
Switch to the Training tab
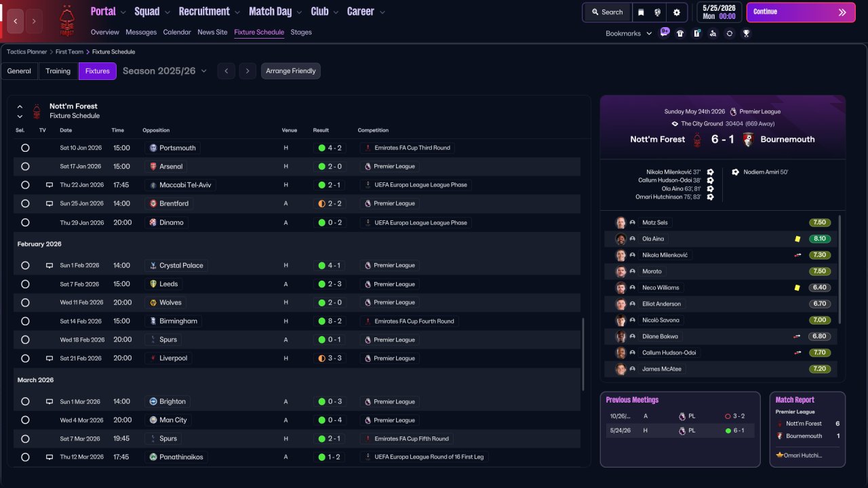[x=58, y=71]
